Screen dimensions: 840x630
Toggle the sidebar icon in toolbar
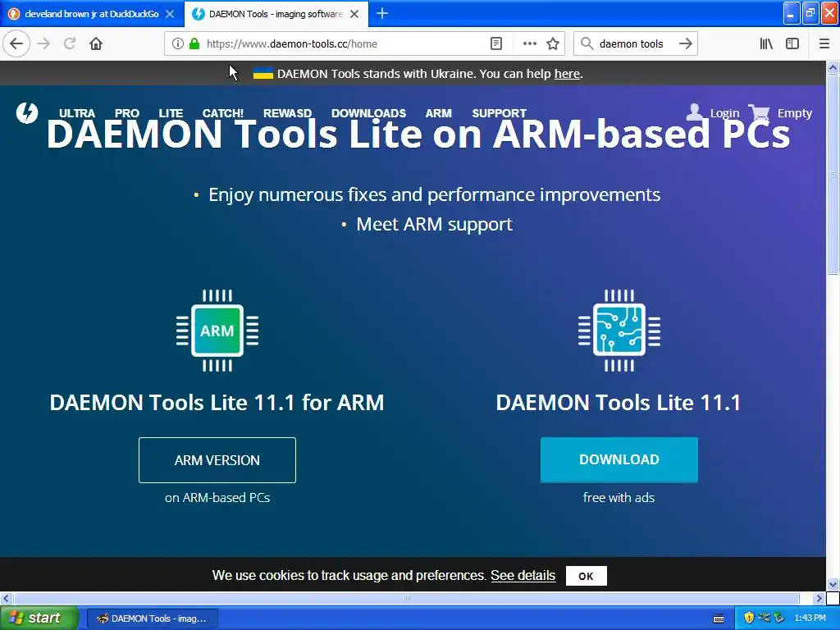[792, 44]
